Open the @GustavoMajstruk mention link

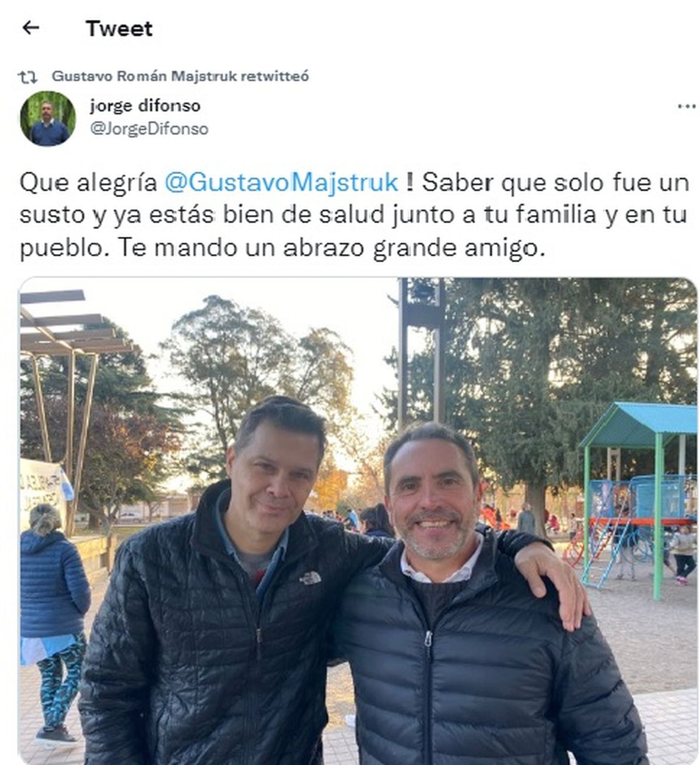pyautogui.click(x=281, y=182)
